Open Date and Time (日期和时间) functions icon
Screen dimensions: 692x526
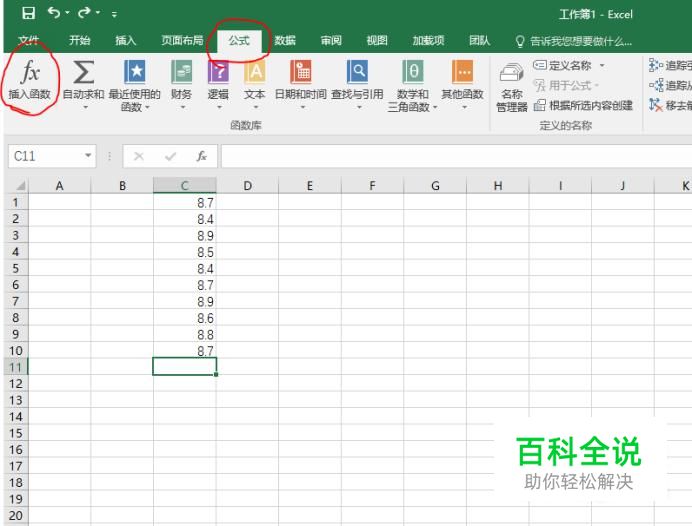point(301,71)
